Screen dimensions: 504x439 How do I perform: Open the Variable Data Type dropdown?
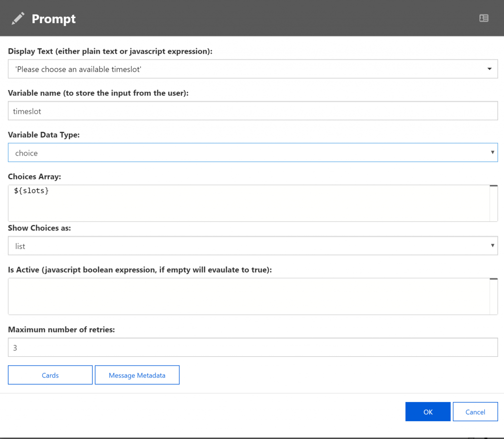pyautogui.click(x=252, y=153)
